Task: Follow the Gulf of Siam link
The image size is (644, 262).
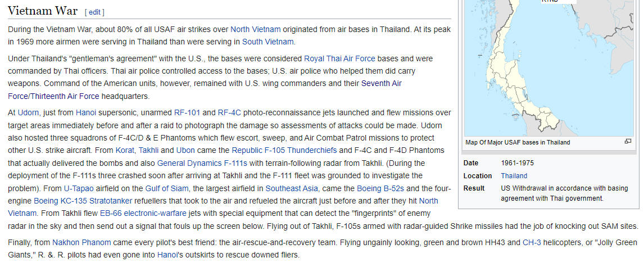Action: [167, 188]
